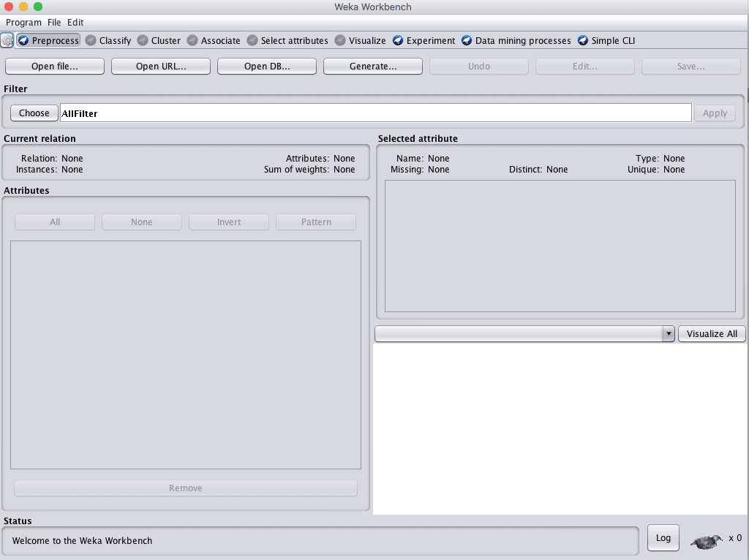Click the Associate perspective icon
This screenshot has width=749, height=560.
[192, 41]
